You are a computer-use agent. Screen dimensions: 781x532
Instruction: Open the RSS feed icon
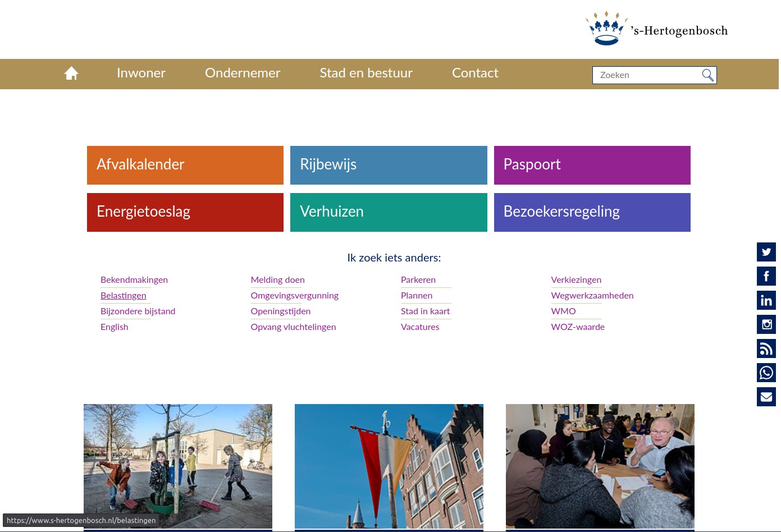pos(766,348)
